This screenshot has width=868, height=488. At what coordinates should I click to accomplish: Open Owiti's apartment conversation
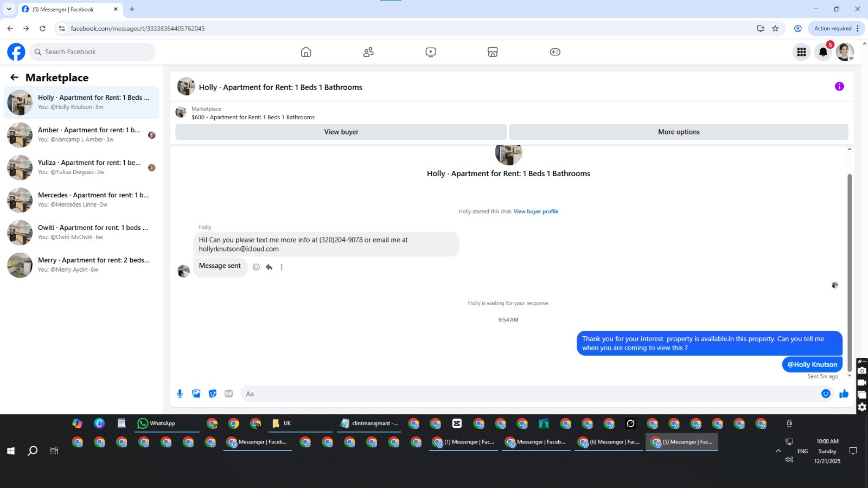click(81, 233)
